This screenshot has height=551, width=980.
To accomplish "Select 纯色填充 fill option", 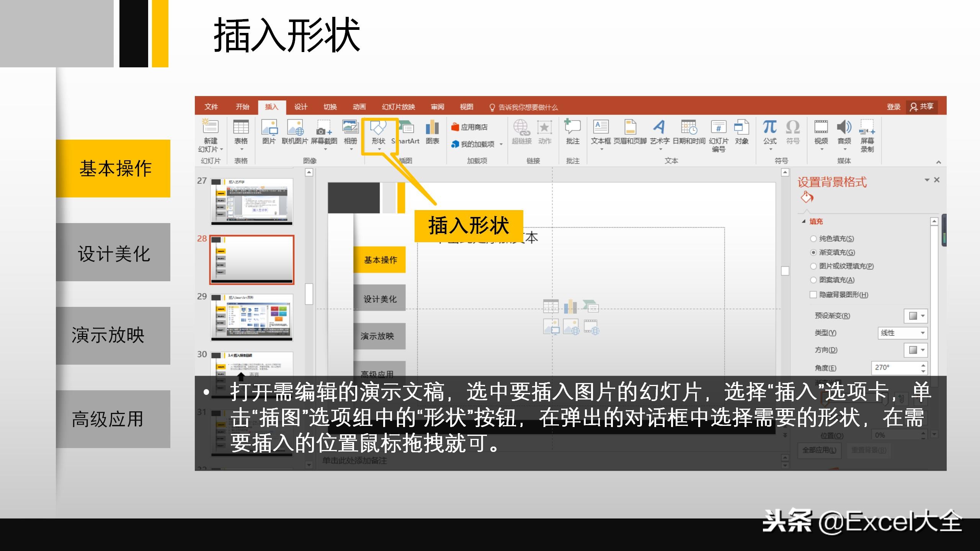I will (x=813, y=238).
